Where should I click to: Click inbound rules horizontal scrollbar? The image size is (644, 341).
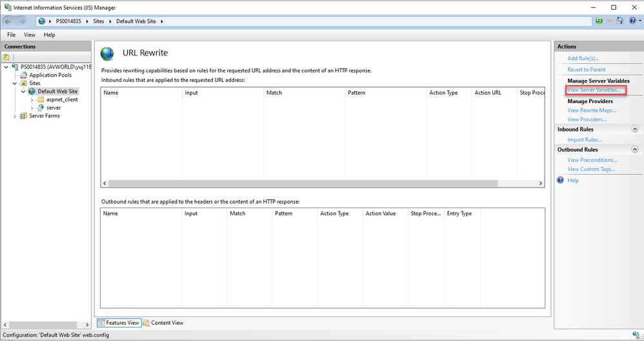click(303, 184)
